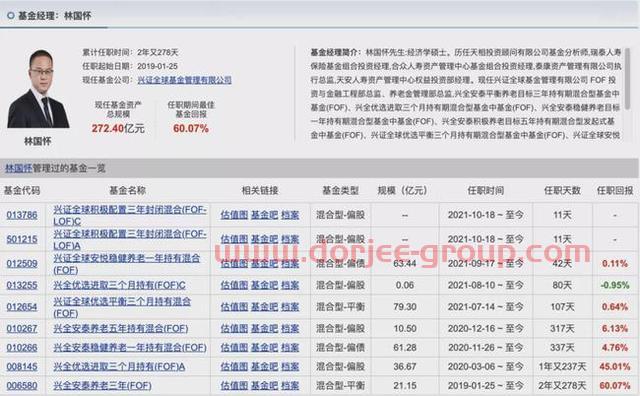
Task: Click 估值图 link in the 501215 row
Action: (x=234, y=239)
